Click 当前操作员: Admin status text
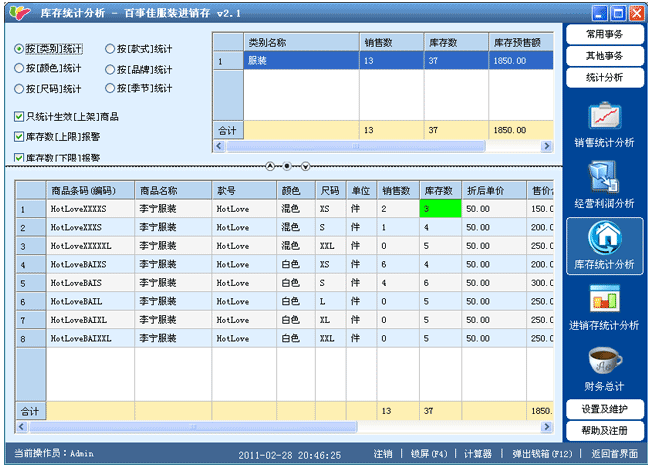 54,453
